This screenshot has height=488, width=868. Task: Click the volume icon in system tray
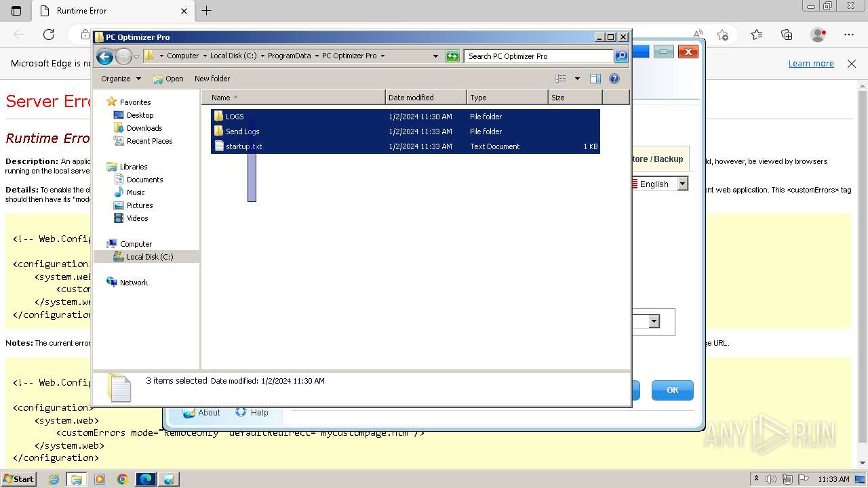coord(772,479)
